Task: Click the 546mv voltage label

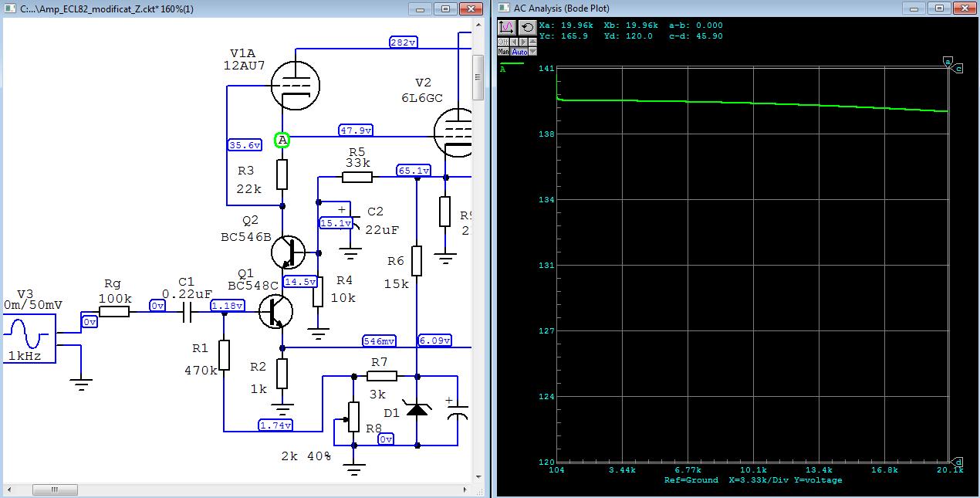Action: 381,340
